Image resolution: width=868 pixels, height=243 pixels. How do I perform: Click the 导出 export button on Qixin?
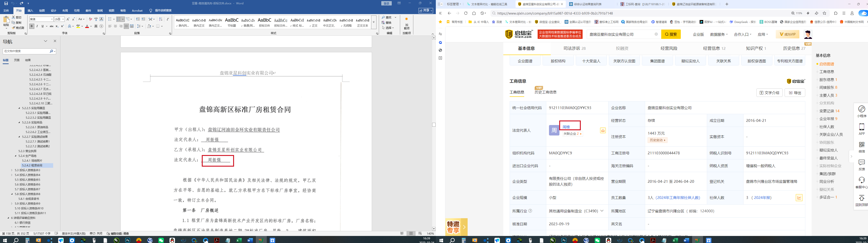point(795,93)
